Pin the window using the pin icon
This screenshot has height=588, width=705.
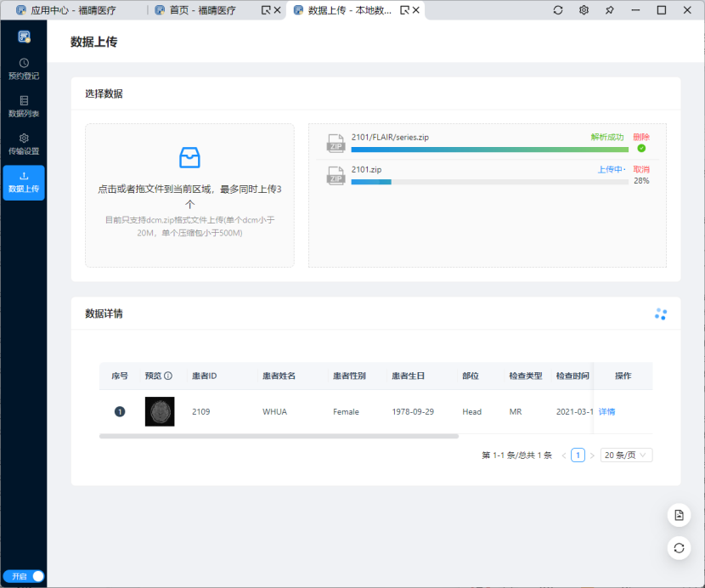(609, 10)
